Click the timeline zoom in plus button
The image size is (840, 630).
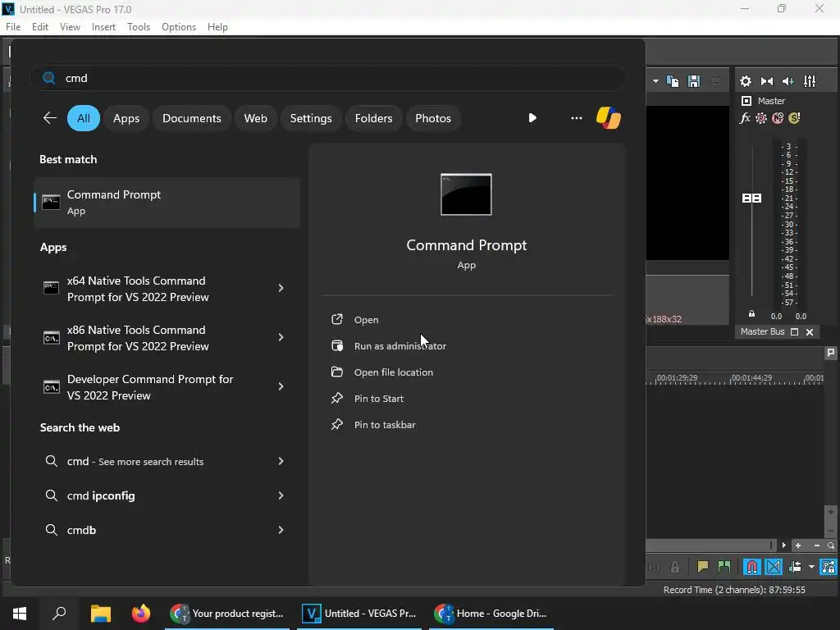coord(797,546)
